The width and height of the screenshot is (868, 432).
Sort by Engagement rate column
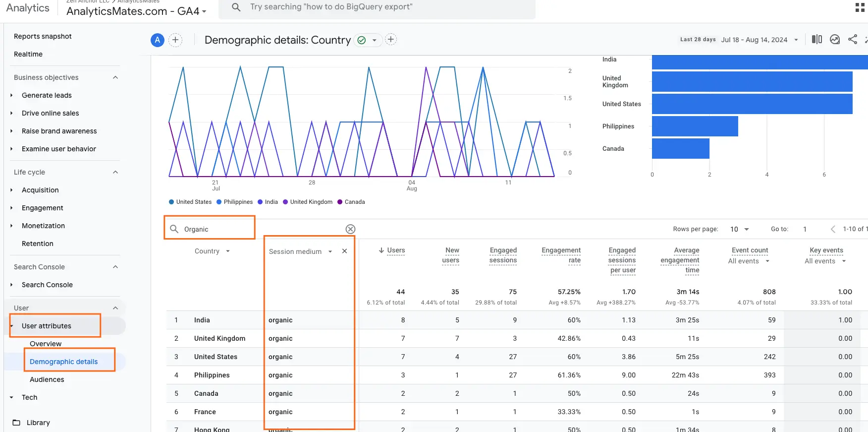point(561,255)
